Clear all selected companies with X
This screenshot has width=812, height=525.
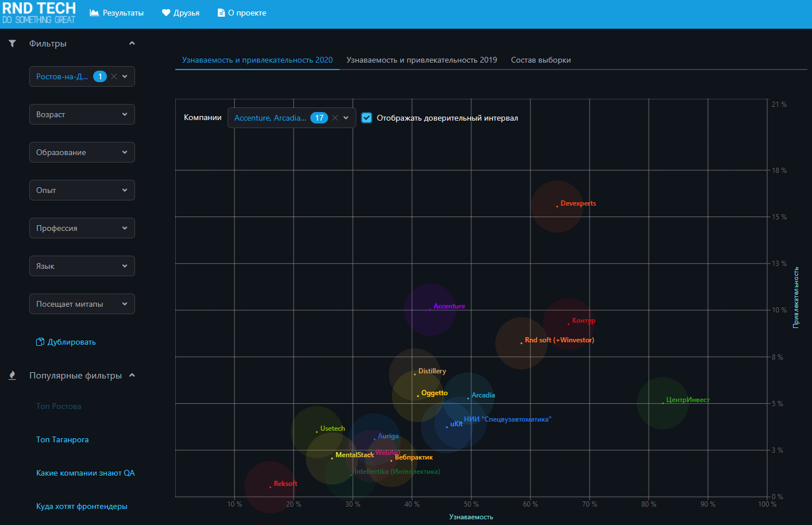tap(335, 118)
